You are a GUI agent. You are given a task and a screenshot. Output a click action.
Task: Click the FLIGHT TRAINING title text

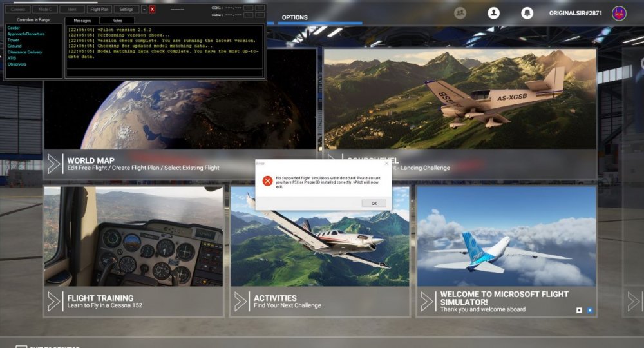tap(100, 298)
